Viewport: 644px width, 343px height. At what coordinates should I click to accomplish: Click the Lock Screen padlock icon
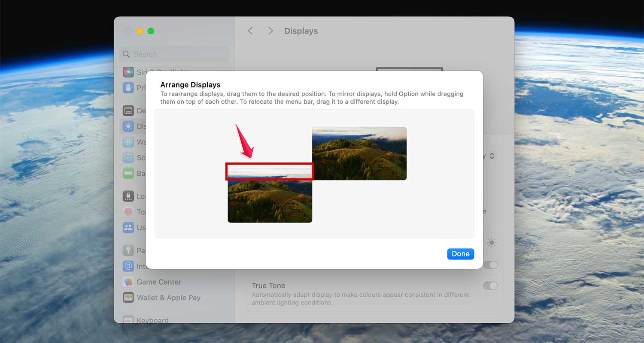tap(128, 196)
